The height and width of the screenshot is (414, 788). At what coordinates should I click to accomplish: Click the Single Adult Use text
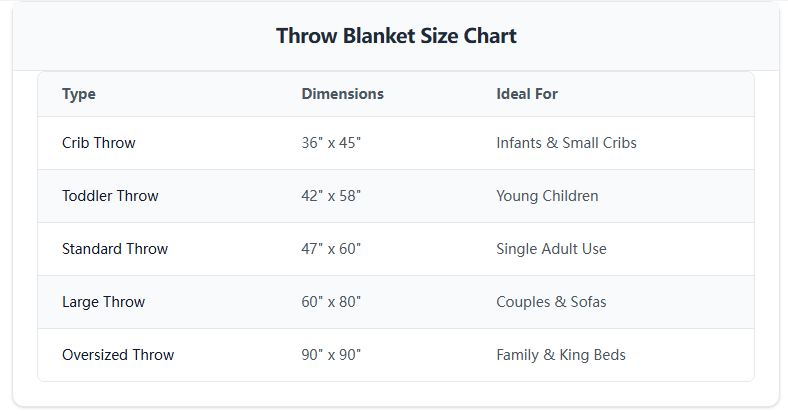click(x=551, y=249)
